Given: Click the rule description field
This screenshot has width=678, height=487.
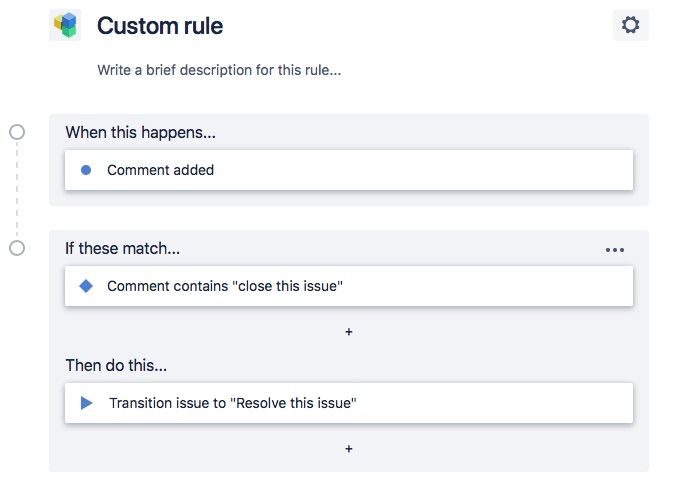Looking at the screenshot, I should 219,70.
